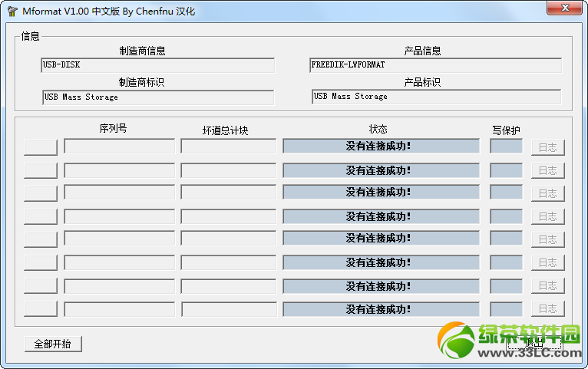Click the 日志 button in the third row
This screenshot has width=588, height=369.
click(x=548, y=193)
